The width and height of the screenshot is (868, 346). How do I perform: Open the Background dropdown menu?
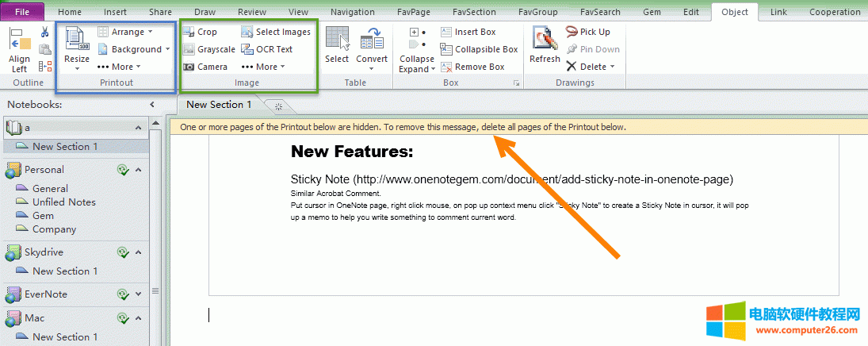pos(133,49)
